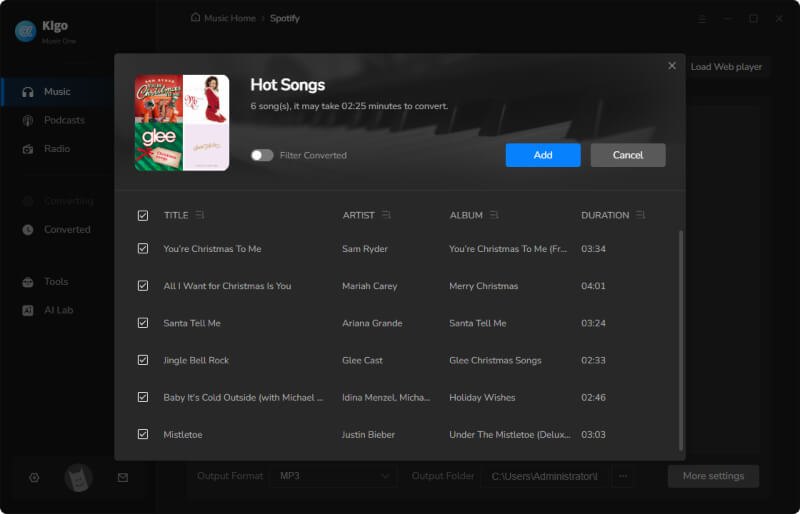The height and width of the screenshot is (514, 800).
Task: Sort by ARTIST column icon
Action: [x=386, y=215]
